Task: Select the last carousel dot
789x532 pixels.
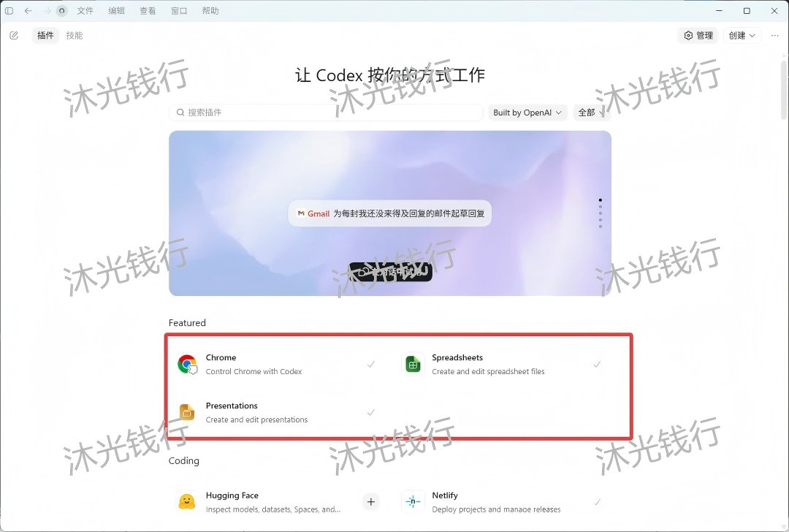Action: pyautogui.click(x=601, y=227)
